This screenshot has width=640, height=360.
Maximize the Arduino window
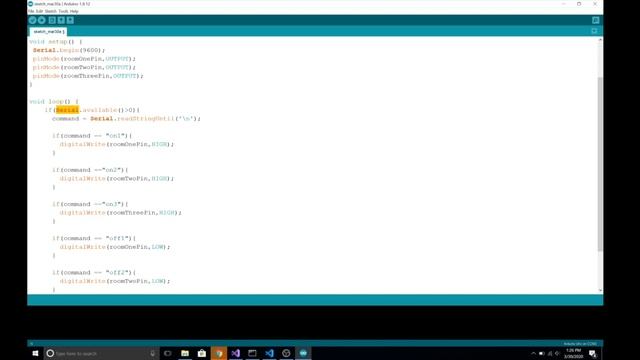pos(579,4)
